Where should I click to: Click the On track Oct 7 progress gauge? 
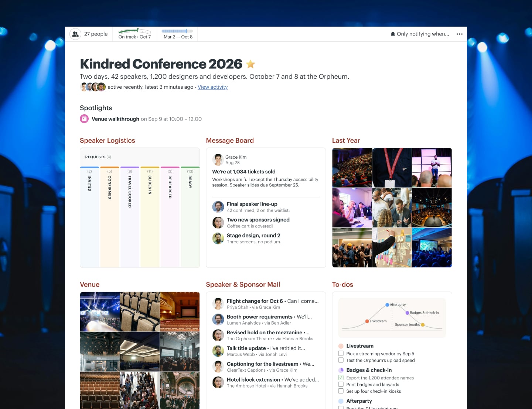tap(134, 34)
